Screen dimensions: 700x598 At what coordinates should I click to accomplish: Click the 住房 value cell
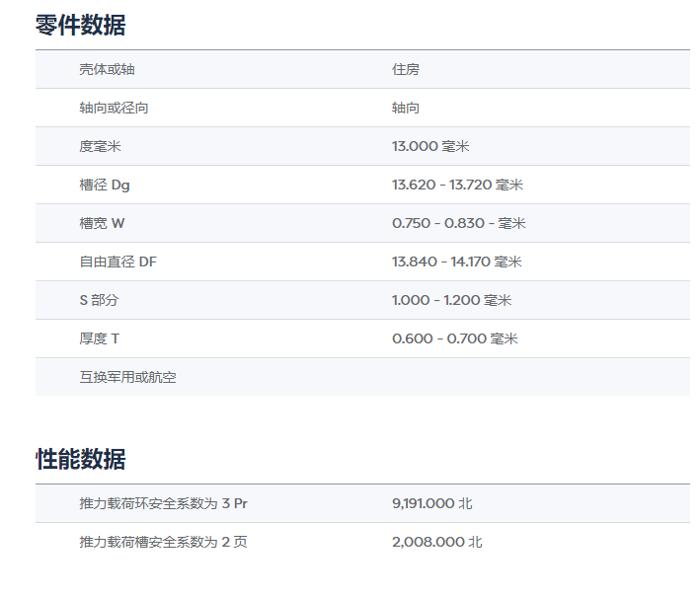coord(406,69)
